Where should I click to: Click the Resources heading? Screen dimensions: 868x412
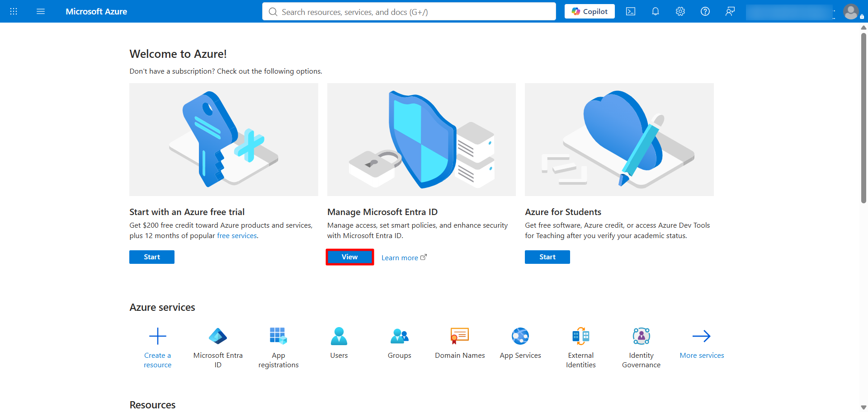click(x=152, y=405)
